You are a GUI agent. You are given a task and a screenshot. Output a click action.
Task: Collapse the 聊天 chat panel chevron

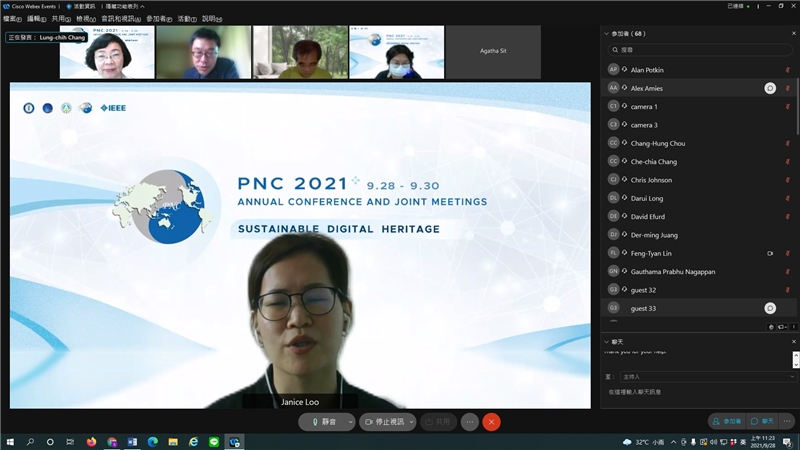[607, 342]
